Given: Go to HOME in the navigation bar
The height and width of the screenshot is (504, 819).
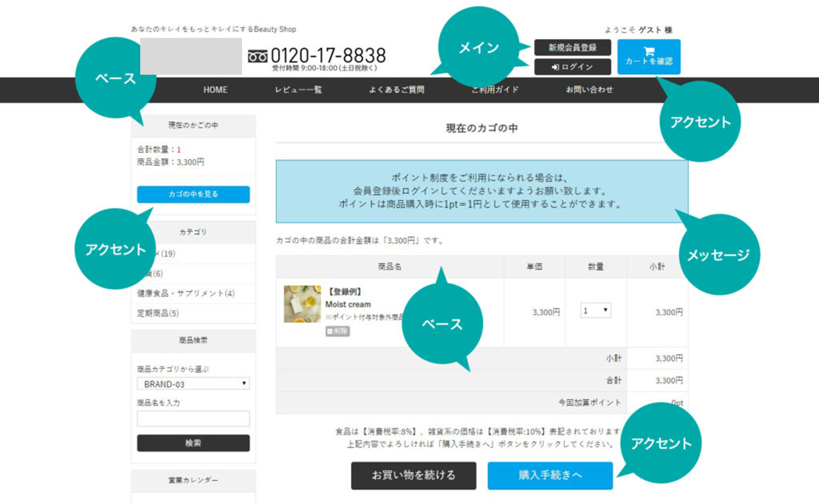Looking at the screenshot, I should 215,90.
